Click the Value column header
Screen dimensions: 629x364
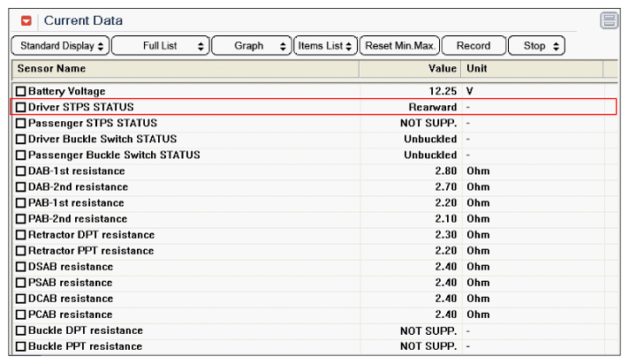(x=440, y=68)
